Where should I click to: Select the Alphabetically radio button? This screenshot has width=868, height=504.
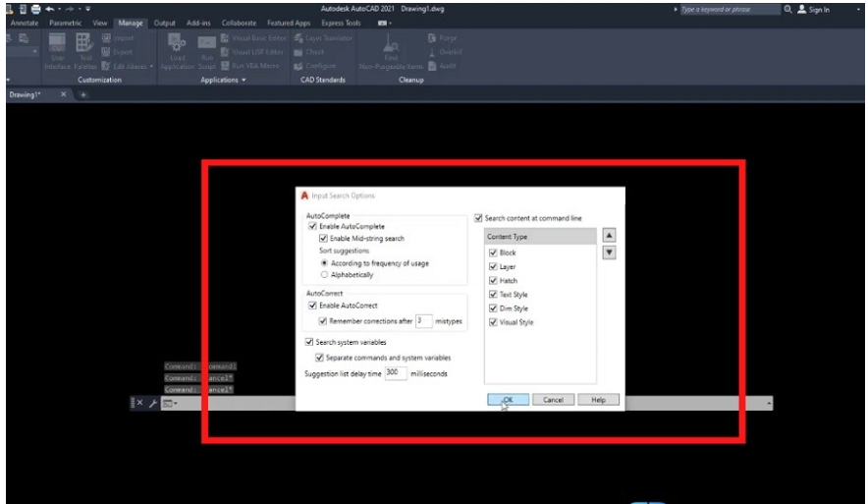325,275
